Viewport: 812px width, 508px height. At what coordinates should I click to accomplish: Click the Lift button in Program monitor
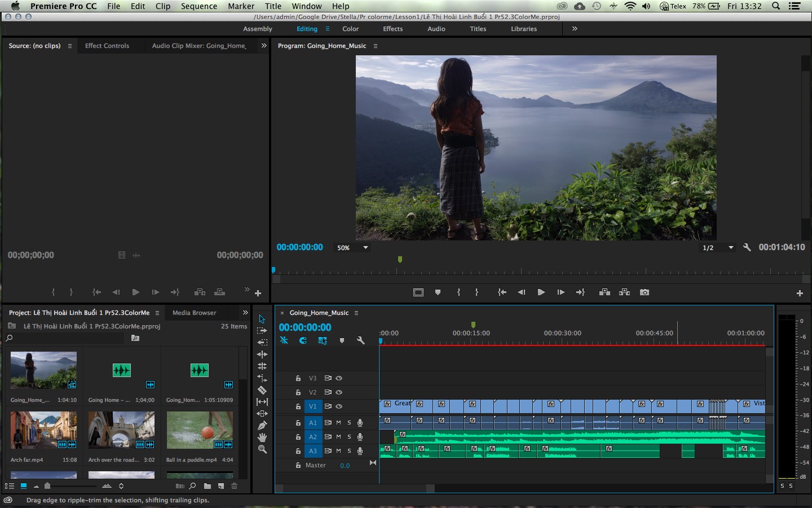(604, 292)
